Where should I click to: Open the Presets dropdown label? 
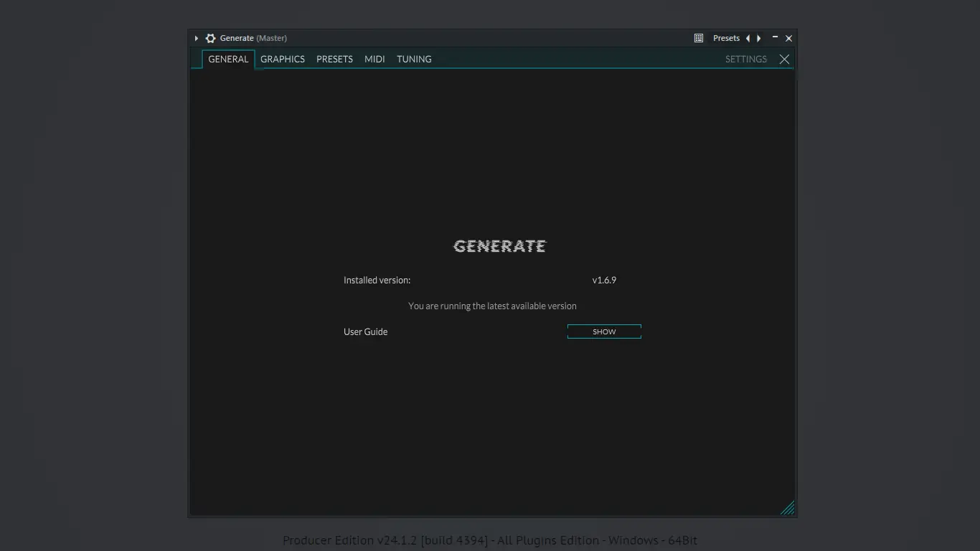point(726,38)
